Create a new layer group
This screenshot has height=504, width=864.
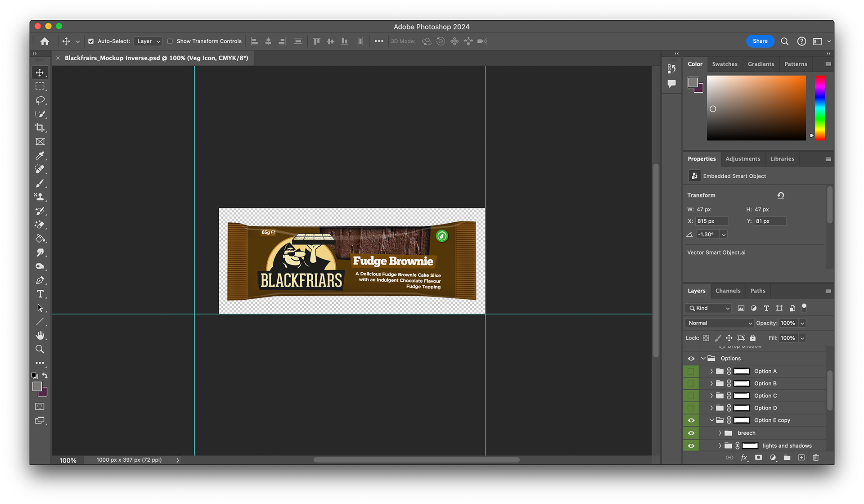tap(787, 458)
